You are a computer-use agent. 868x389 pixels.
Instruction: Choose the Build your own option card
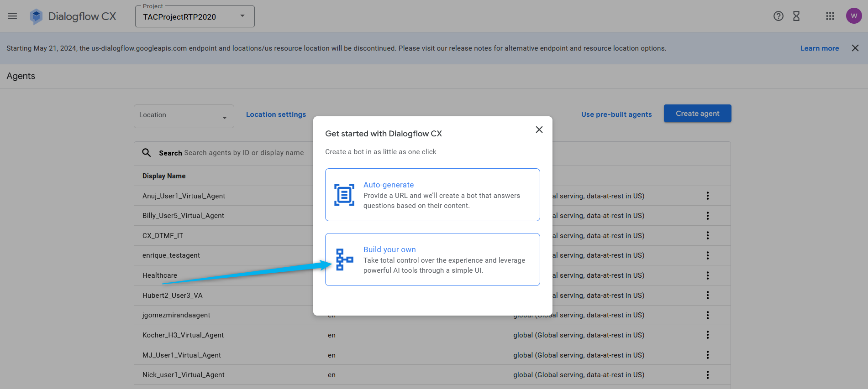432,259
